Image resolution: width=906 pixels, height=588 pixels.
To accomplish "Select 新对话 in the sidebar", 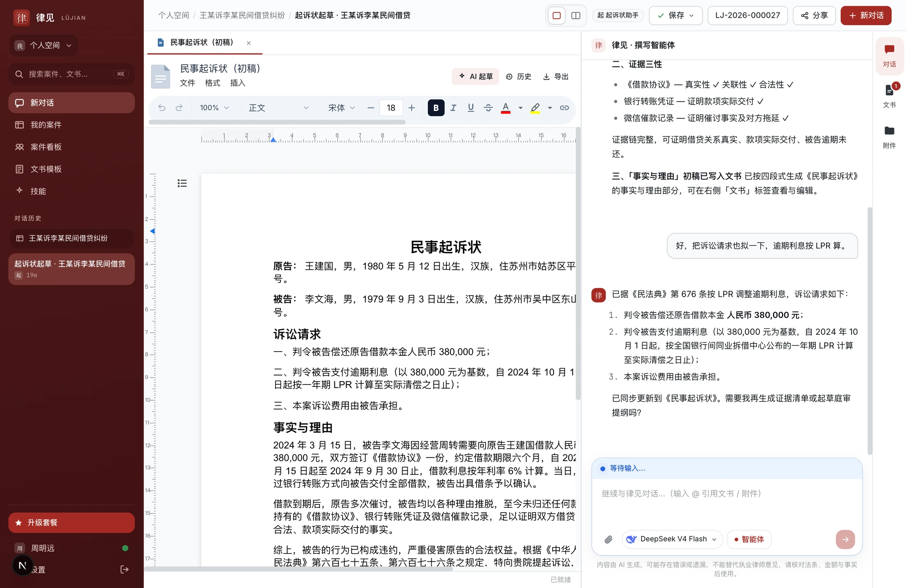I will coord(71,103).
